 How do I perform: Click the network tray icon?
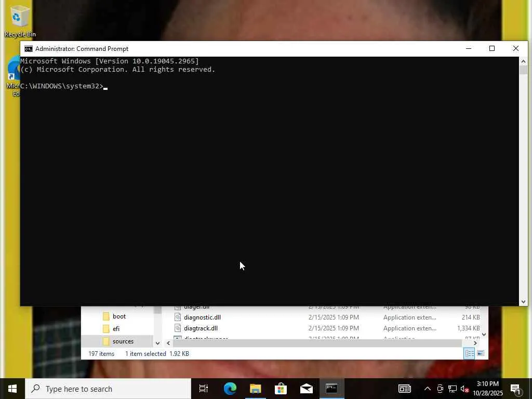(x=453, y=389)
